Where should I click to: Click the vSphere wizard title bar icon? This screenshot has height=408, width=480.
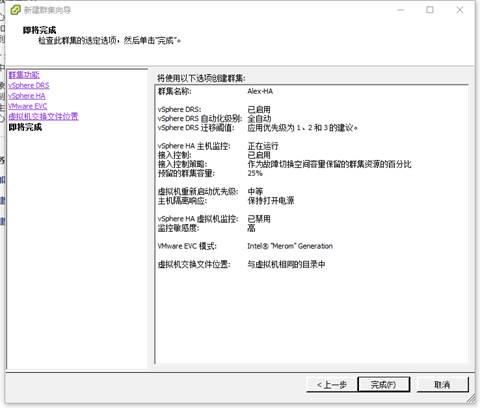[x=15, y=10]
